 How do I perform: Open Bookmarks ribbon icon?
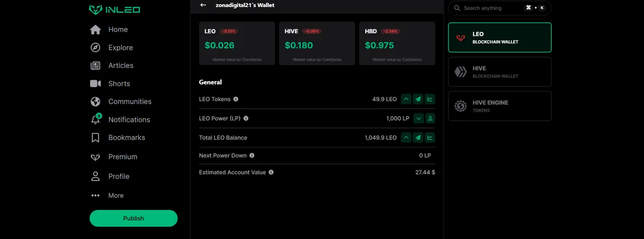coord(96,138)
